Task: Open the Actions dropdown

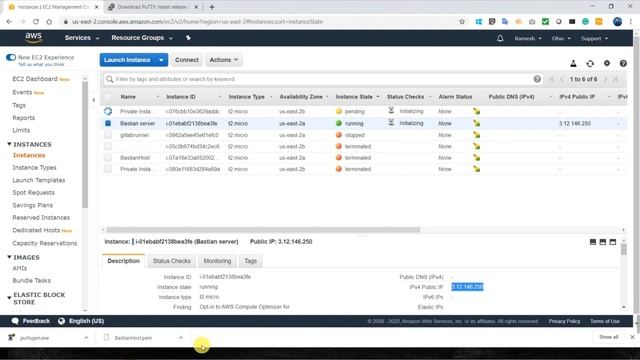Action: (x=224, y=60)
